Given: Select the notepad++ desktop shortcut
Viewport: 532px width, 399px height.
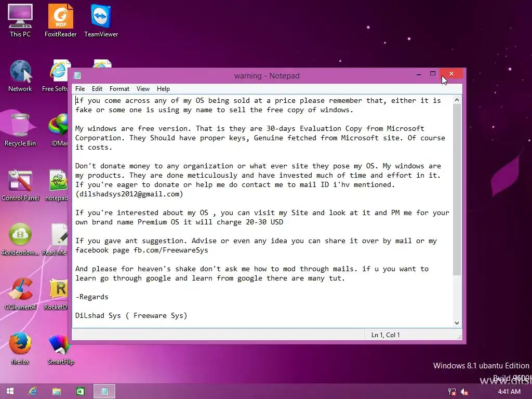Looking at the screenshot, I should 57,185.
